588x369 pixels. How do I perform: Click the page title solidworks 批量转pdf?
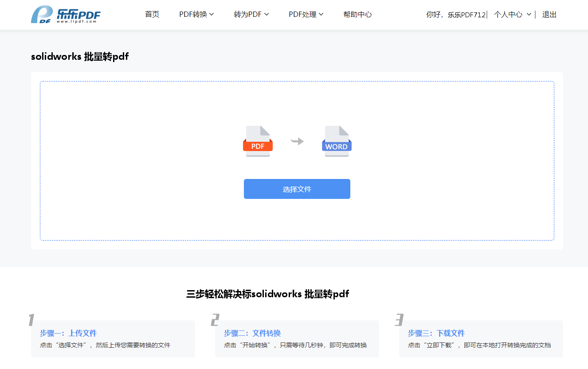pyautogui.click(x=80, y=56)
